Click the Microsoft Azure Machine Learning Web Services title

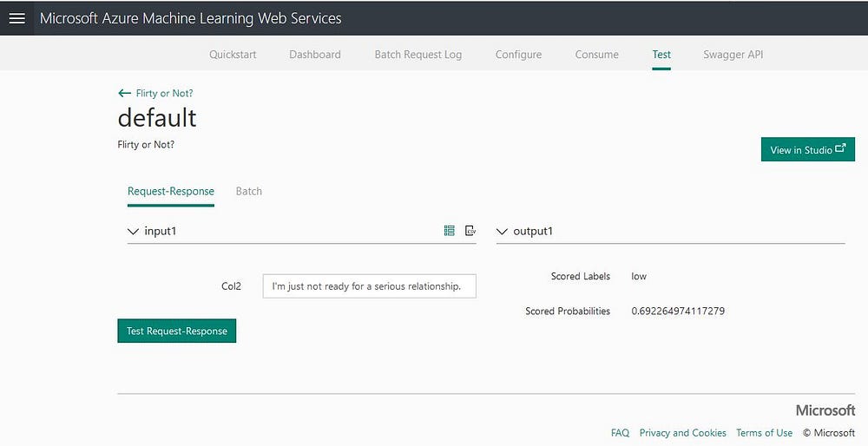[190, 18]
